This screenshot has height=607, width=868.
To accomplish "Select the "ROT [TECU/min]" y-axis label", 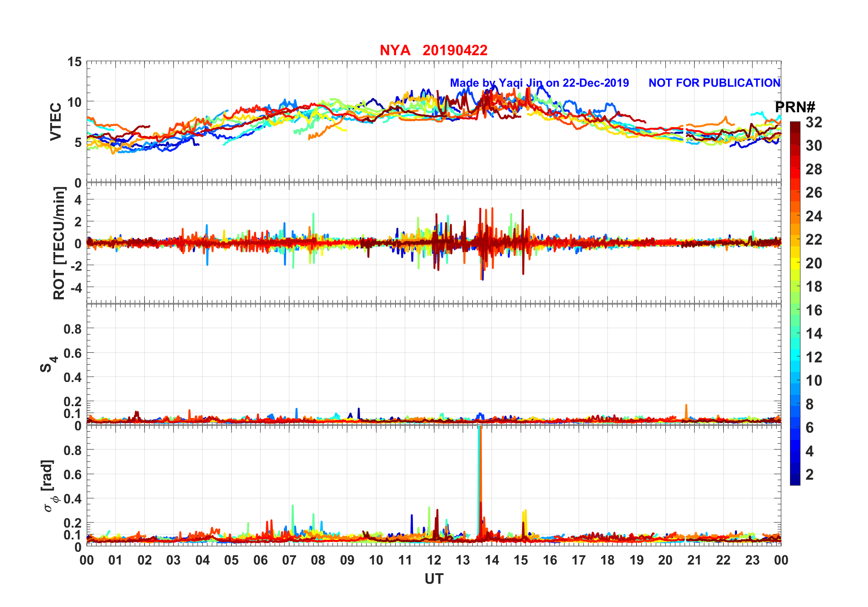I will [59, 243].
